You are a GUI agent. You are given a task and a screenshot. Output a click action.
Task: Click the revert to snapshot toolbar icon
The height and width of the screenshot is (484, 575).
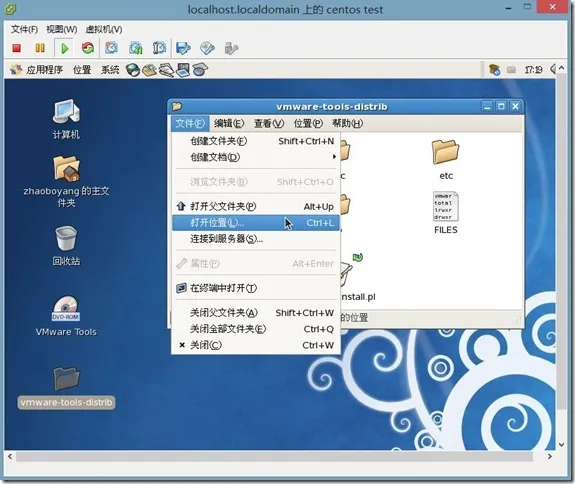click(x=136, y=48)
